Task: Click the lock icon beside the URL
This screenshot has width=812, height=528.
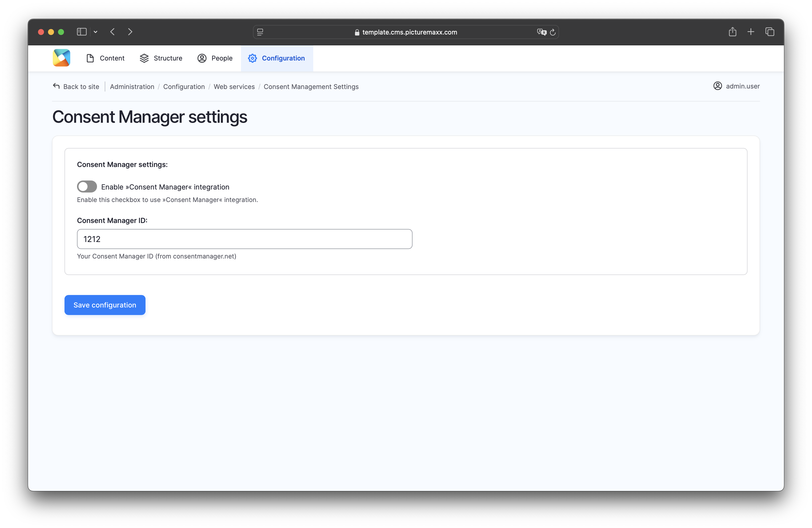Action: [x=357, y=32]
